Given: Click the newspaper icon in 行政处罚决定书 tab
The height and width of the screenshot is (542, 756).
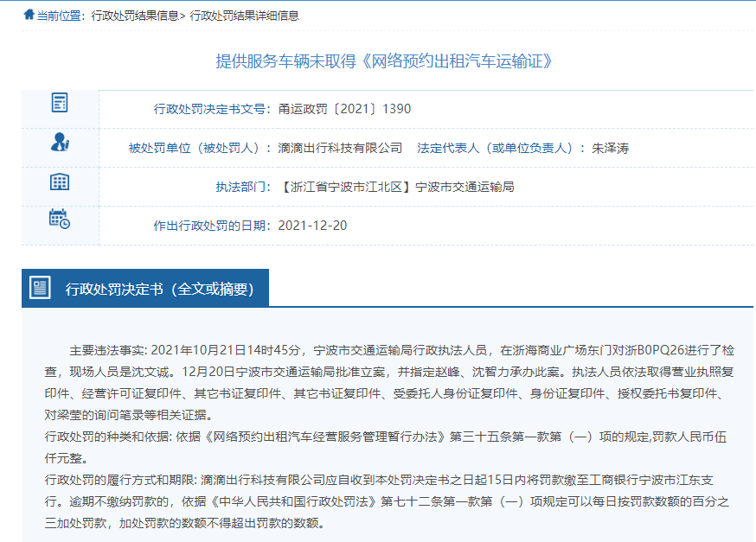Looking at the screenshot, I should 40,288.
